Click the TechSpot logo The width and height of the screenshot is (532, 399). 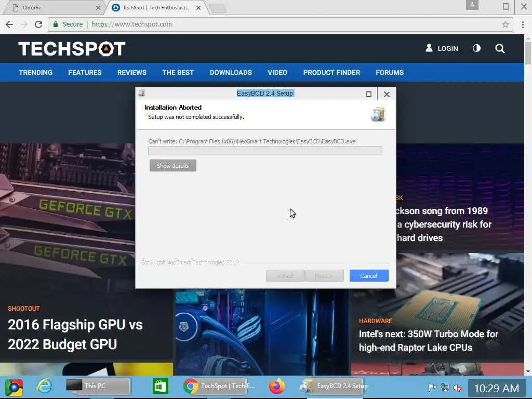72,48
